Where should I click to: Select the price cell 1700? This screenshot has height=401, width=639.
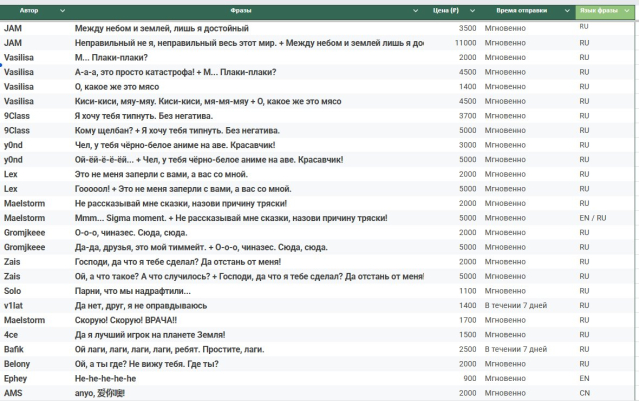coord(467,321)
